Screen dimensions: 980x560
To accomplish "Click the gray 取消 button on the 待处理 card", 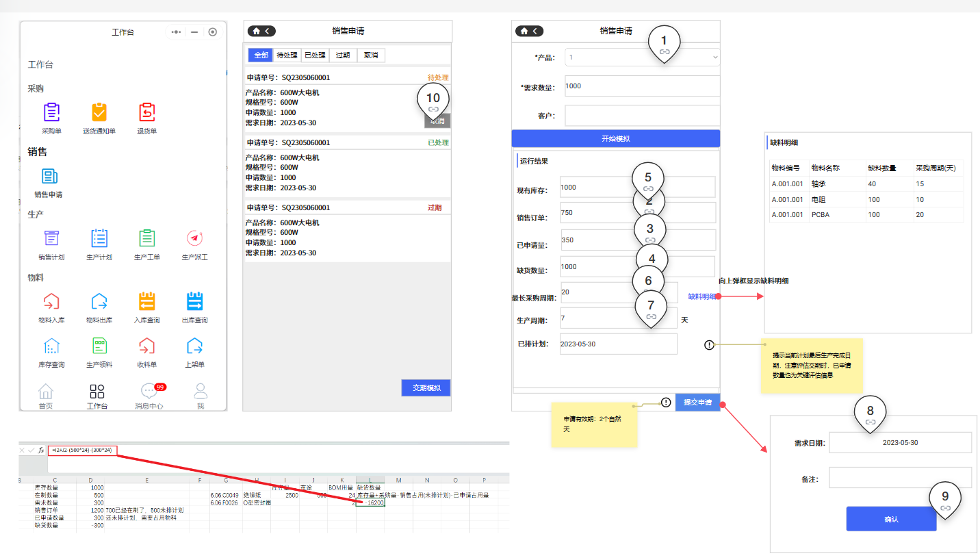I will pos(437,121).
